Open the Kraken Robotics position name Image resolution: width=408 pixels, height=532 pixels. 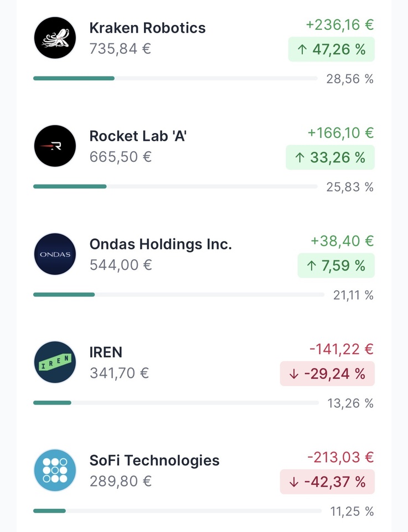coord(147,28)
